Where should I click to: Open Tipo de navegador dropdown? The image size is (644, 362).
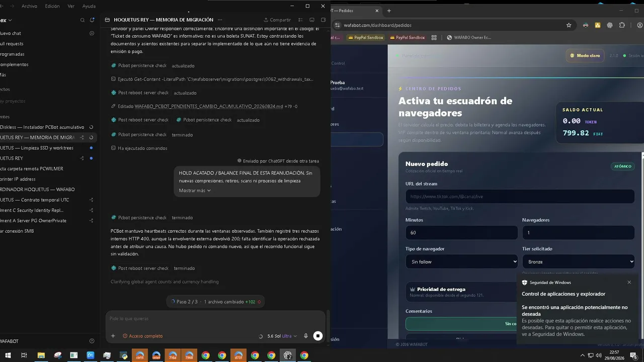461,261
